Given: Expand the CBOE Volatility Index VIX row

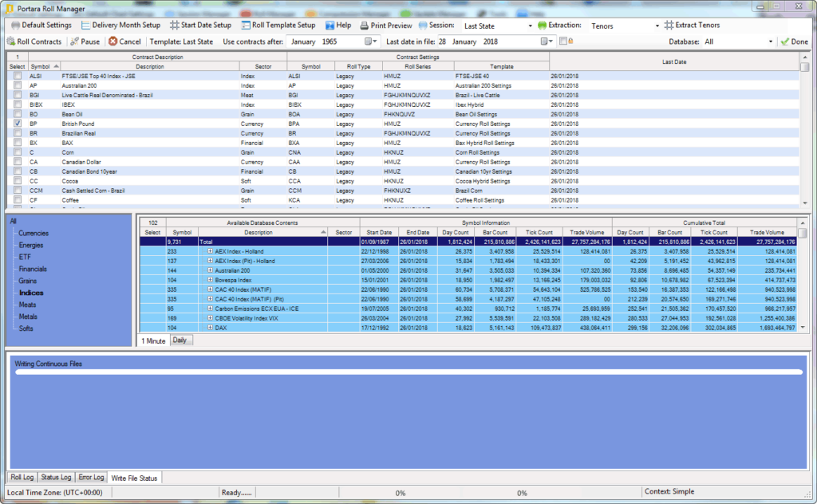Looking at the screenshot, I should [x=210, y=318].
